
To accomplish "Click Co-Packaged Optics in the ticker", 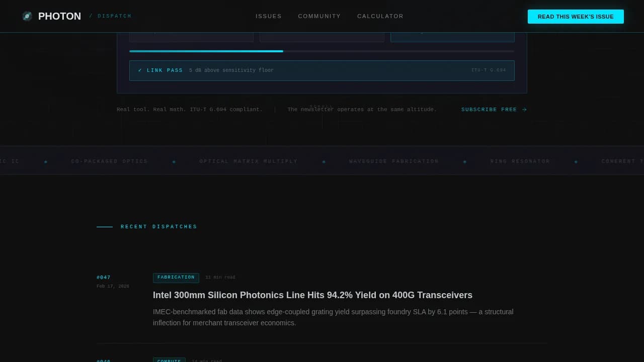I will [x=110, y=161].
